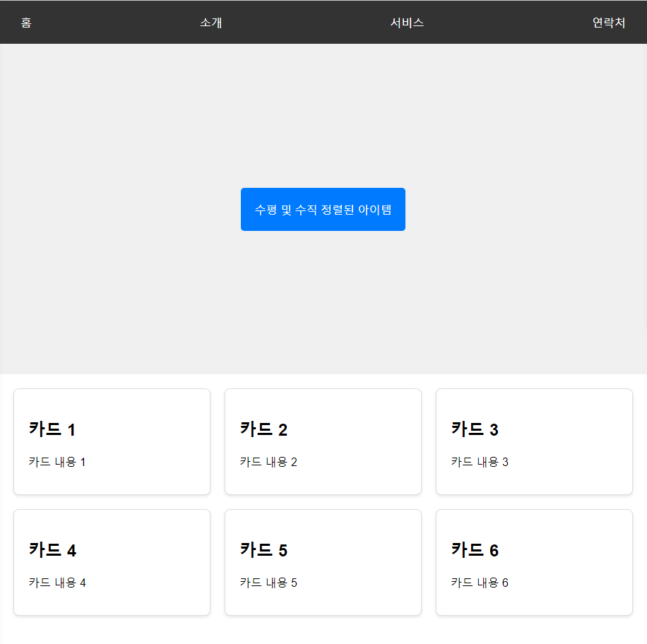The height and width of the screenshot is (644, 647).
Task: Open the 홈 navigation link
Action: (26, 23)
